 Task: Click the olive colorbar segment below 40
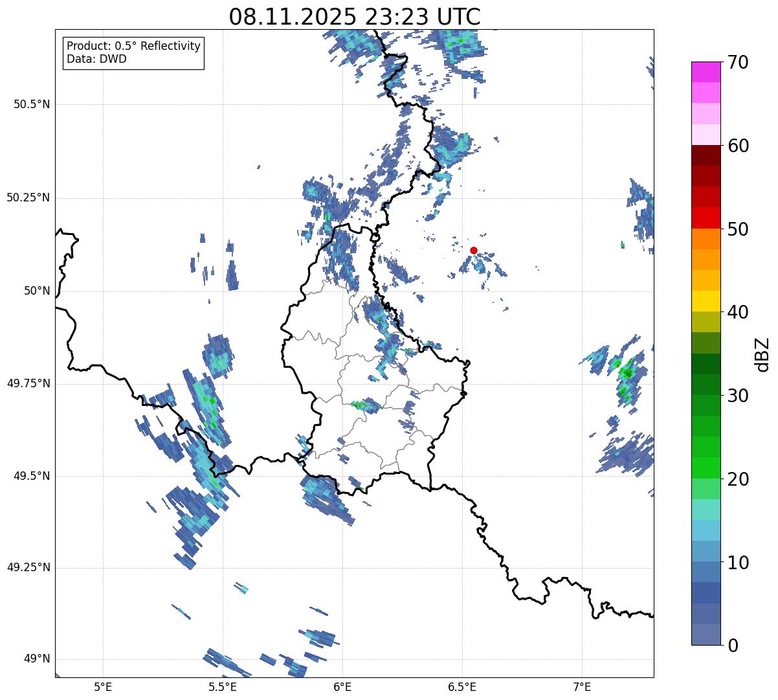[x=706, y=322]
